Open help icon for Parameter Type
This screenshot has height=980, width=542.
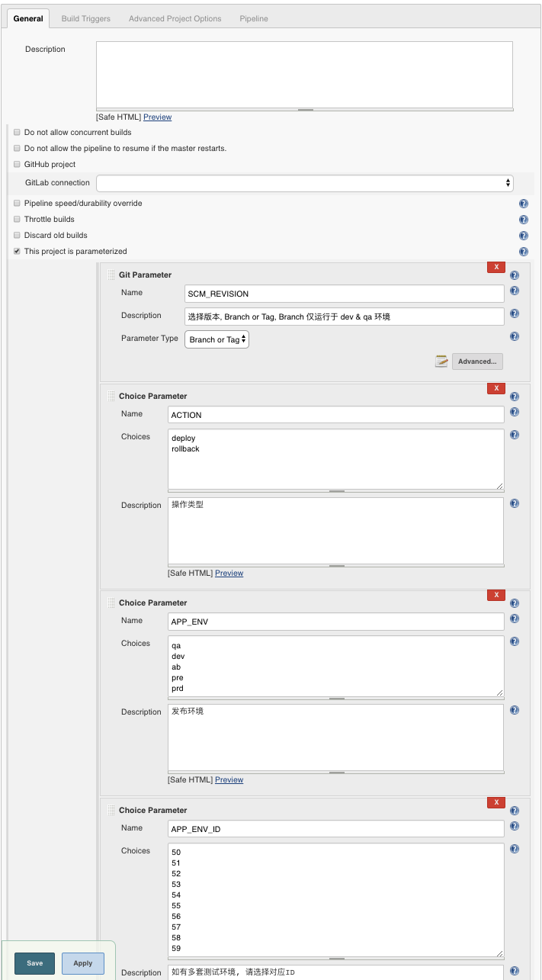point(515,336)
